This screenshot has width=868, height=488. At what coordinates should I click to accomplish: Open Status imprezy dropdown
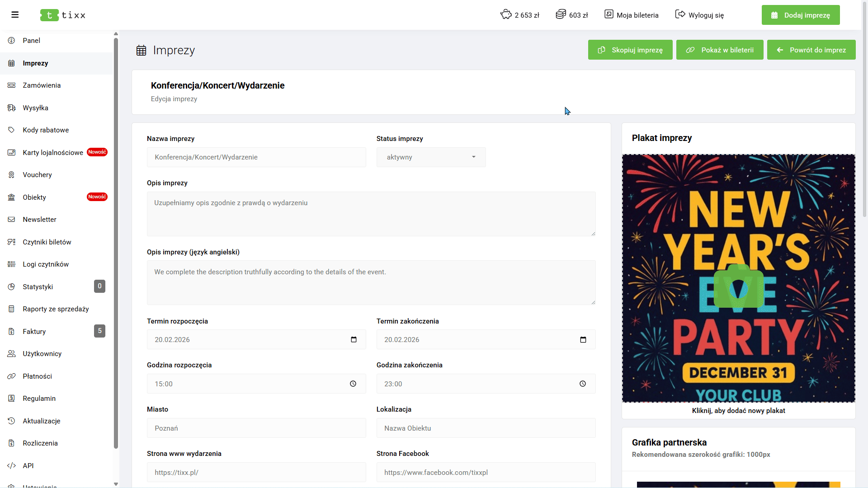click(x=431, y=157)
